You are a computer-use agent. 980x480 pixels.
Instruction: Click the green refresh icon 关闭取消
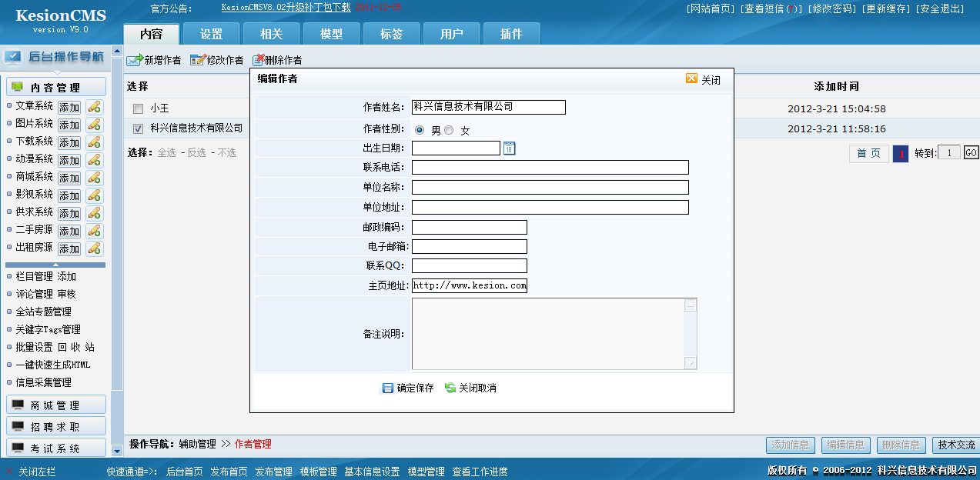pyautogui.click(x=450, y=388)
